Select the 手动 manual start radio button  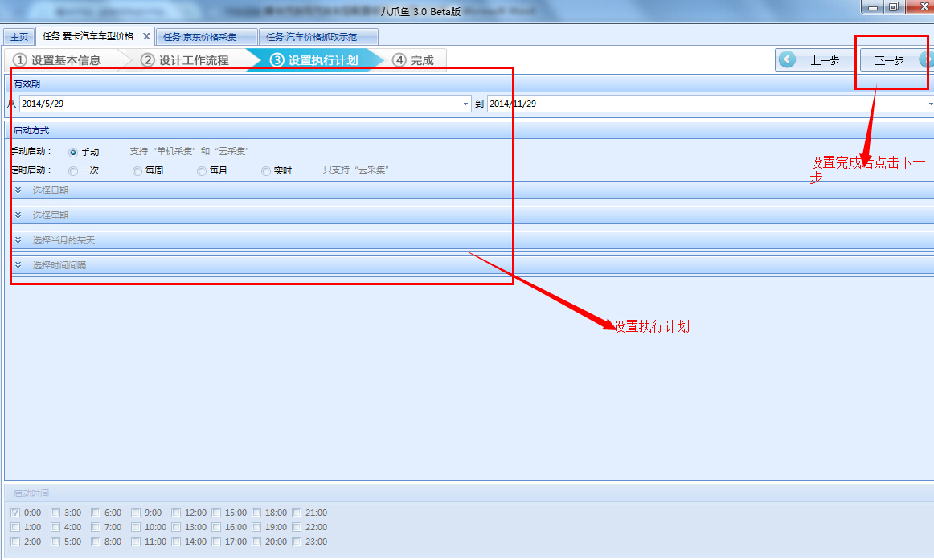(72, 153)
